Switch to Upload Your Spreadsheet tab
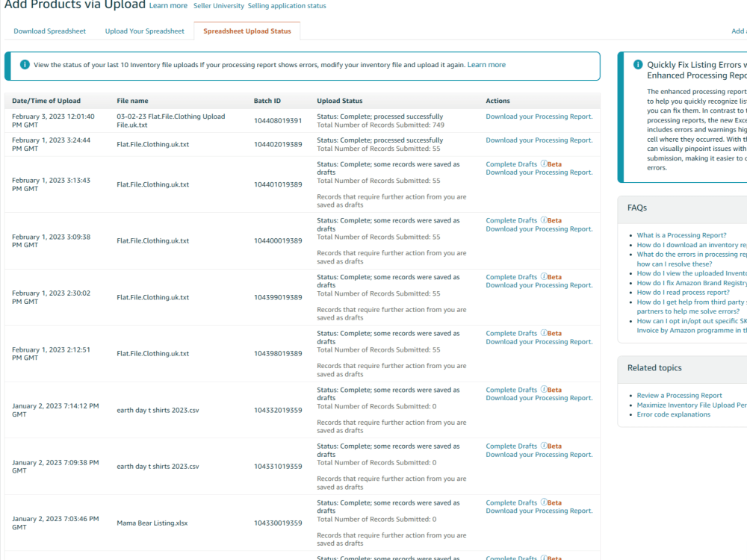This screenshot has height=560, width=747. 144,31
